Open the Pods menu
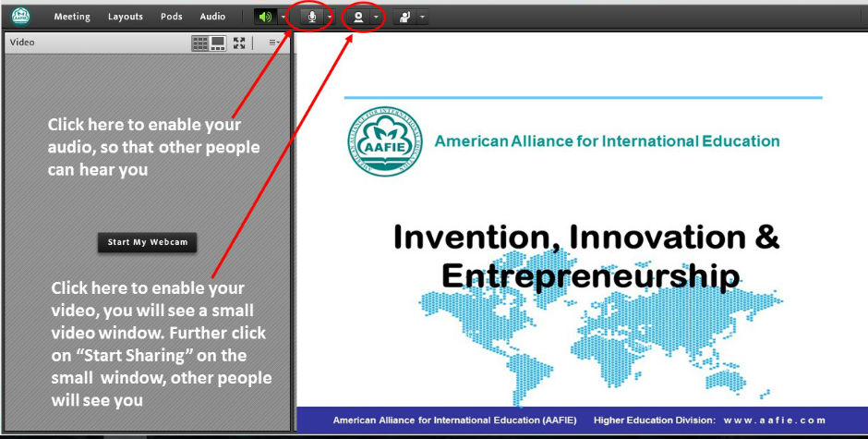 click(x=172, y=17)
